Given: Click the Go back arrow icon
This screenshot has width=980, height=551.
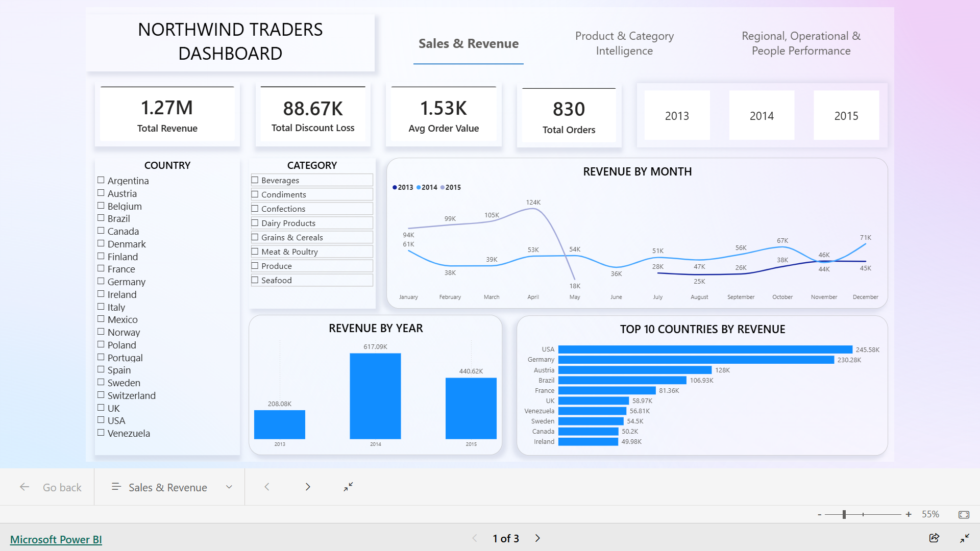Looking at the screenshot, I should click(24, 487).
